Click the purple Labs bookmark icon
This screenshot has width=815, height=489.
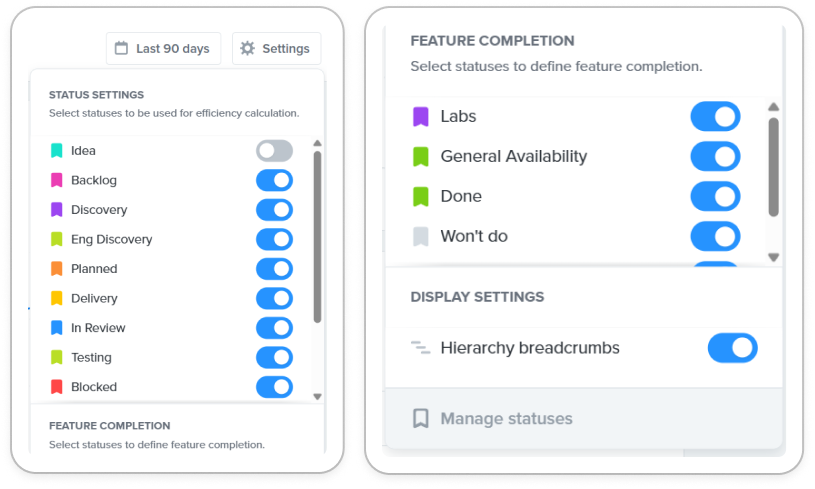pos(420,116)
